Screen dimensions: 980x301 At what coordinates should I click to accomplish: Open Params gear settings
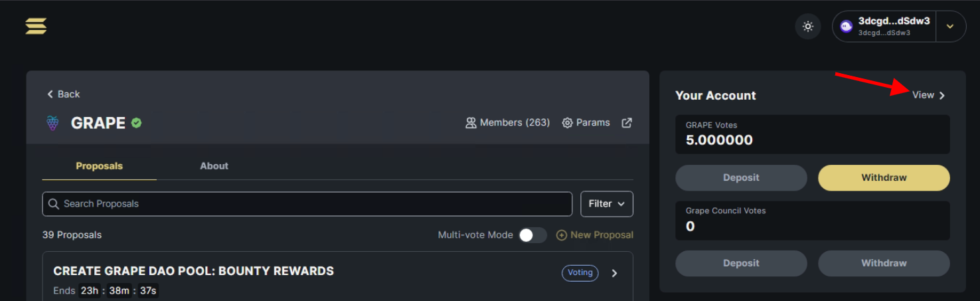pyautogui.click(x=586, y=122)
